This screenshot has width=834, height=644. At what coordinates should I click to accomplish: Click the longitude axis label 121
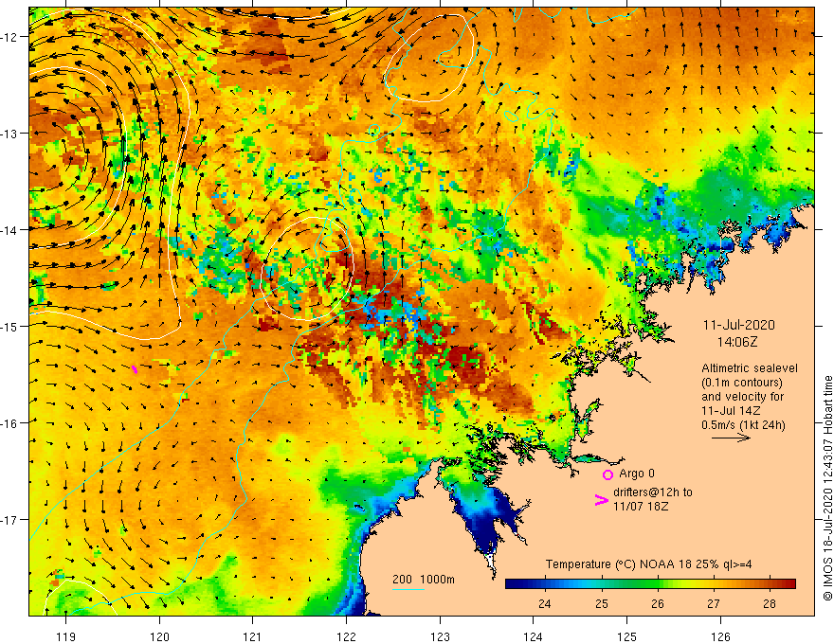253,636
